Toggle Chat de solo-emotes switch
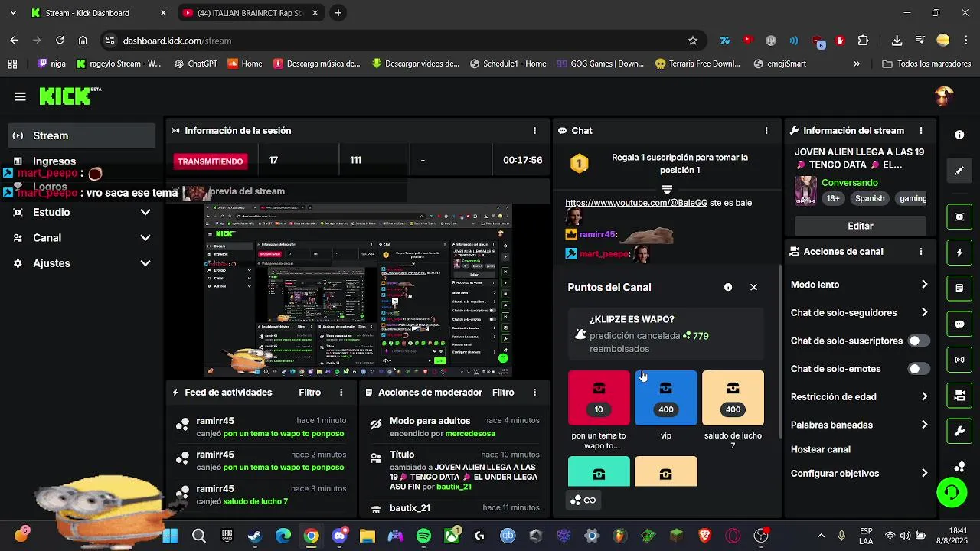The width and height of the screenshot is (980, 551). [918, 369]
